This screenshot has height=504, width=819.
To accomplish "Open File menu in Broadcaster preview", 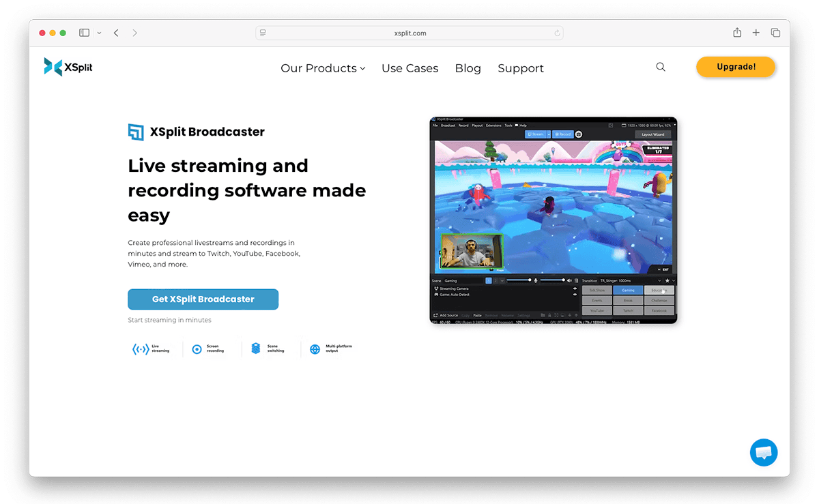I will click(435, 125).
